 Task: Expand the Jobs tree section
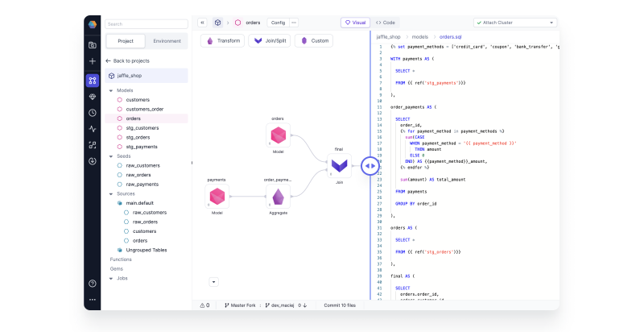(x=110, y=278)
